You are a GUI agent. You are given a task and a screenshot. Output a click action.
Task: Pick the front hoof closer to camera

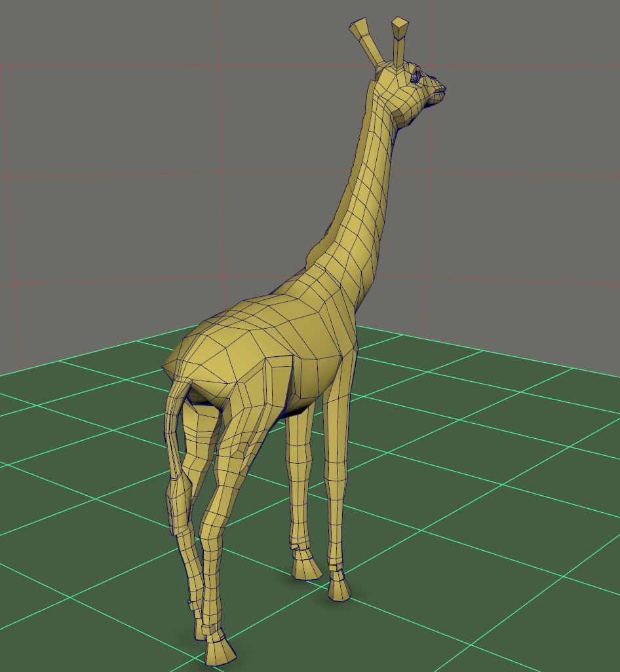(340, 587)
